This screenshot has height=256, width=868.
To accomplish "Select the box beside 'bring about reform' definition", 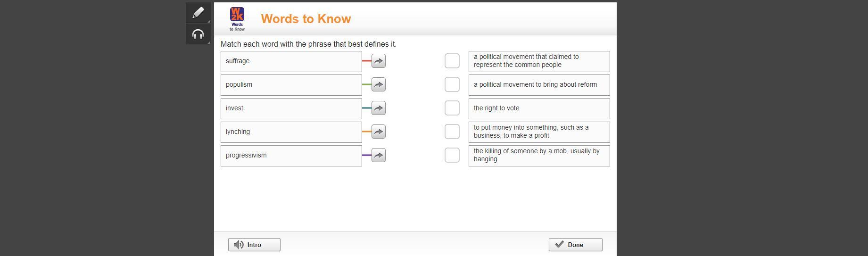I will 452,85.
